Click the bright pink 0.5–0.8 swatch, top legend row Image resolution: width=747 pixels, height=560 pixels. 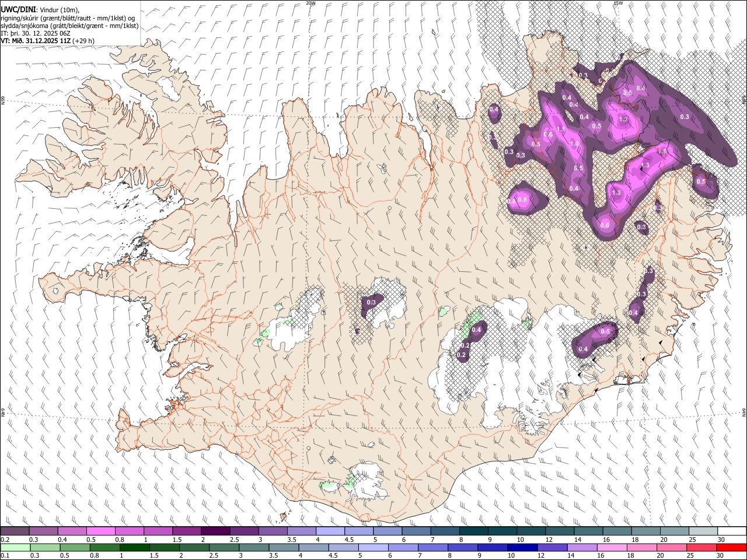tap(100, 531)
